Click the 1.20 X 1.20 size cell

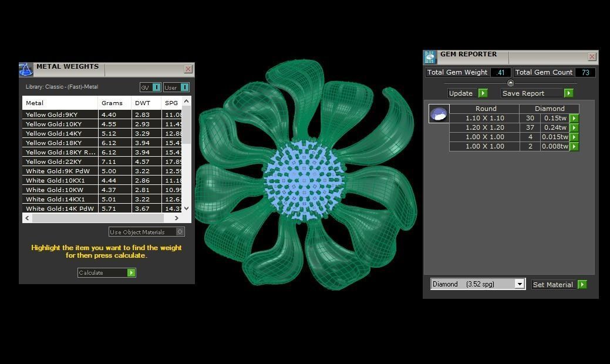point(485,127)
